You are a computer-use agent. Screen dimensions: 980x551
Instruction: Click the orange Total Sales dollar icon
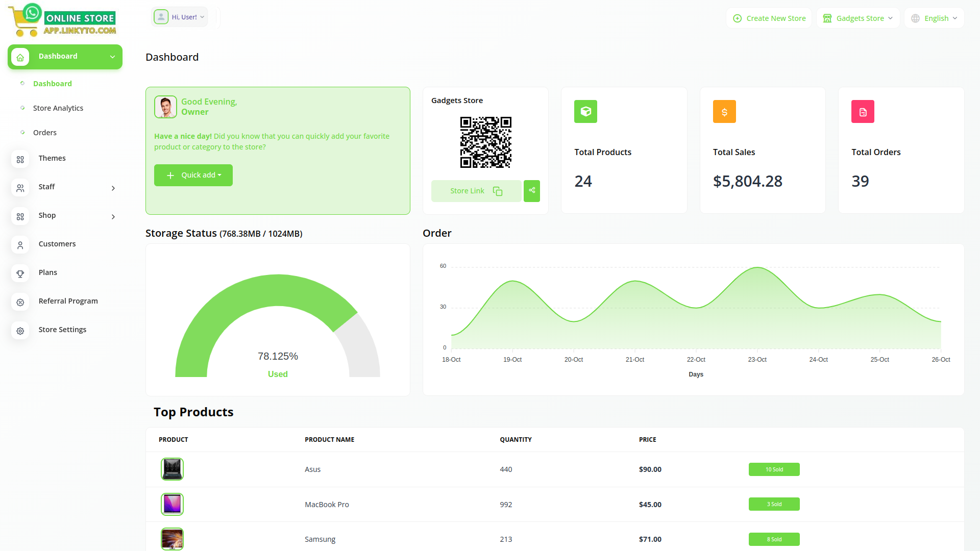pyautogui.click(x=724, y=112)
